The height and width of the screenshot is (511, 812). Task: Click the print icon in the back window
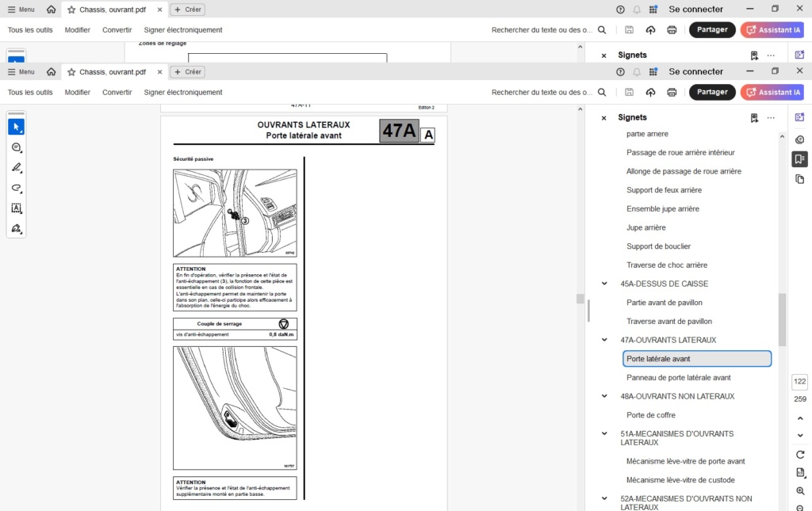coord(672,30)
